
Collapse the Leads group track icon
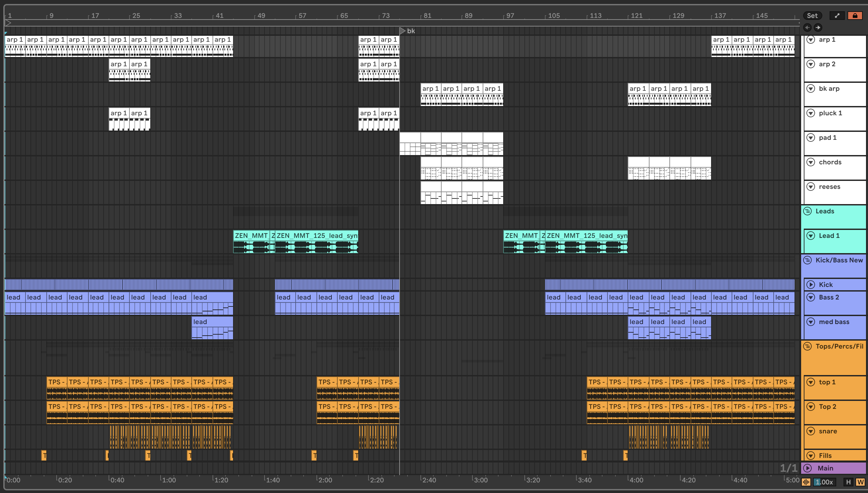coord(807,211)
